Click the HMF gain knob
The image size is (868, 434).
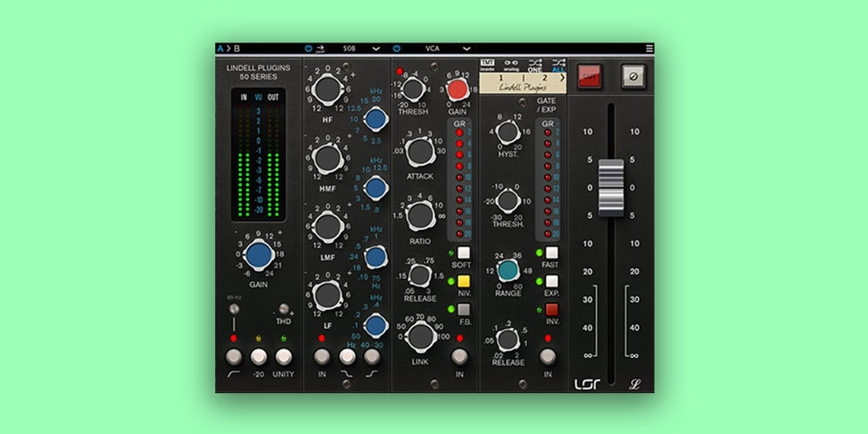click(x=328, y=158)
